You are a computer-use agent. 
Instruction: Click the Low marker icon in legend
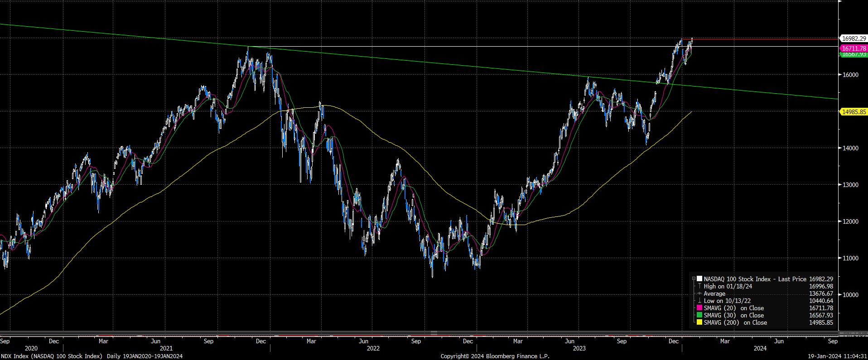700,301
